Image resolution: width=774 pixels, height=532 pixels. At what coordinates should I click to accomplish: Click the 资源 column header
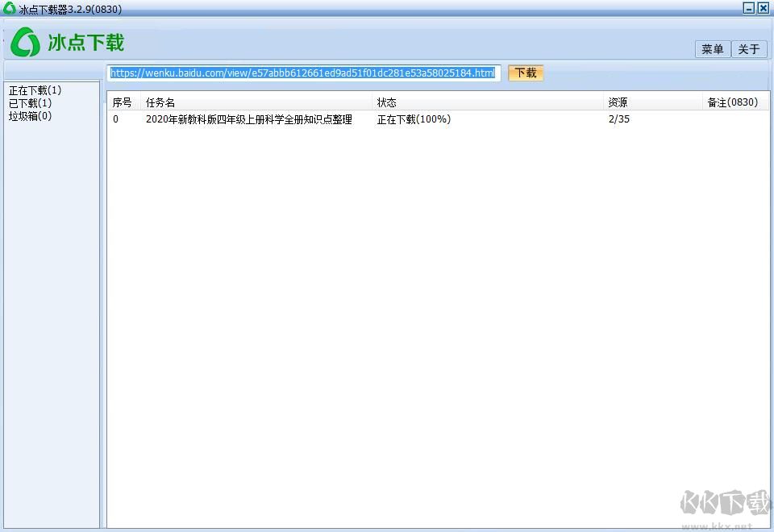click(x=652, y=102)
